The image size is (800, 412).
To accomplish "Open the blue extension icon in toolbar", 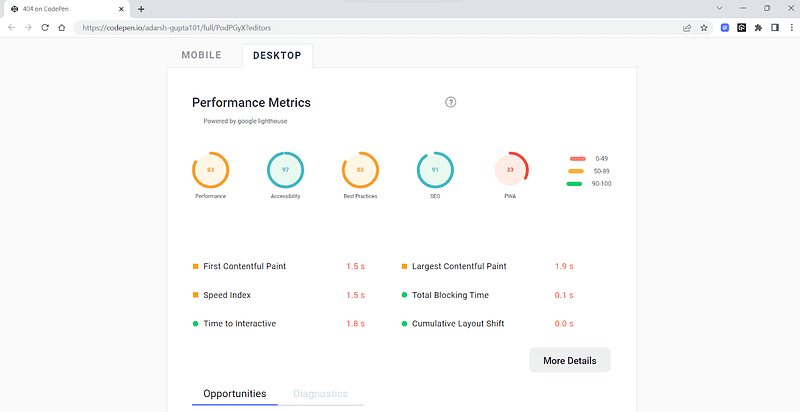I will pyautogui.click(x=724, y=28).
